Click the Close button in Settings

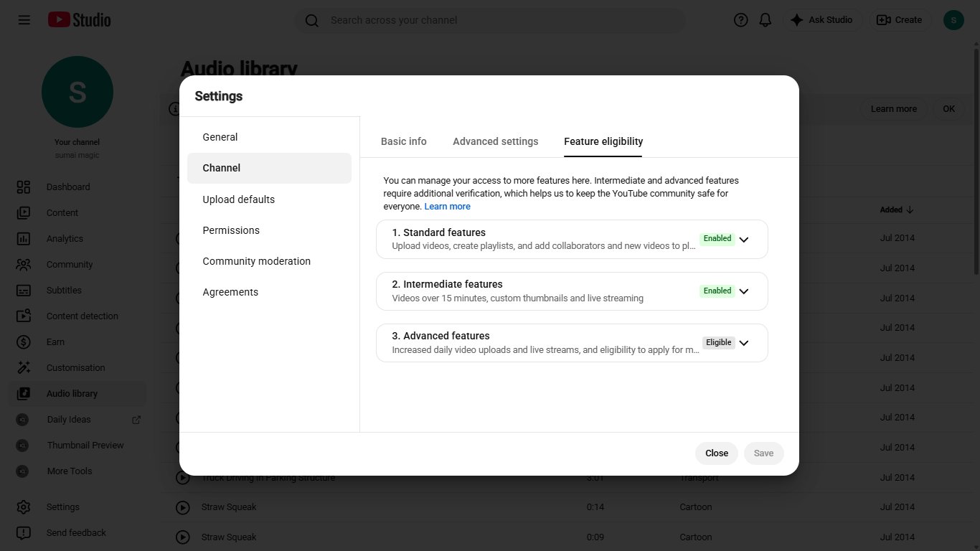pyautogui.click(x=717, y=453)
